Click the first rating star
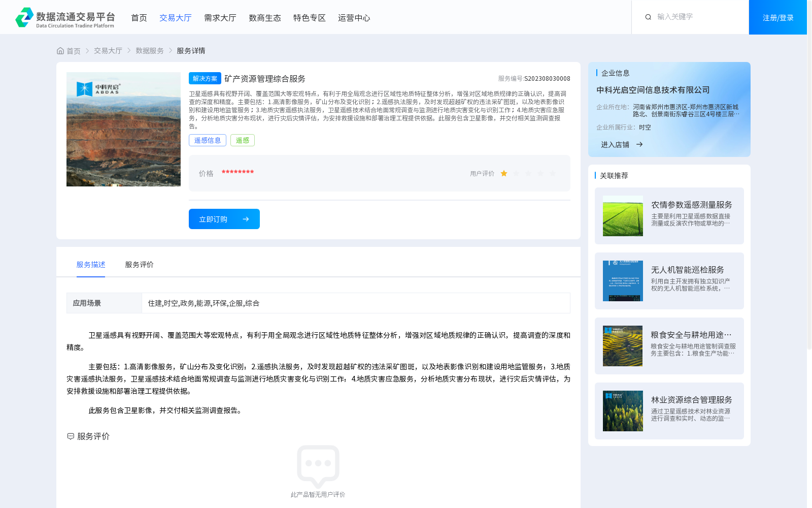The height and width of the screenshot is (508, 812). (x=504, y=173)
